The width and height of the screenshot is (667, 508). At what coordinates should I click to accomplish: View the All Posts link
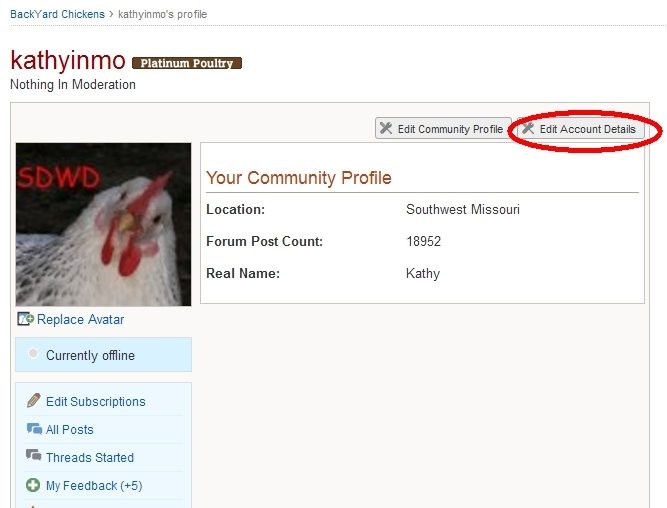click(69, 429)
